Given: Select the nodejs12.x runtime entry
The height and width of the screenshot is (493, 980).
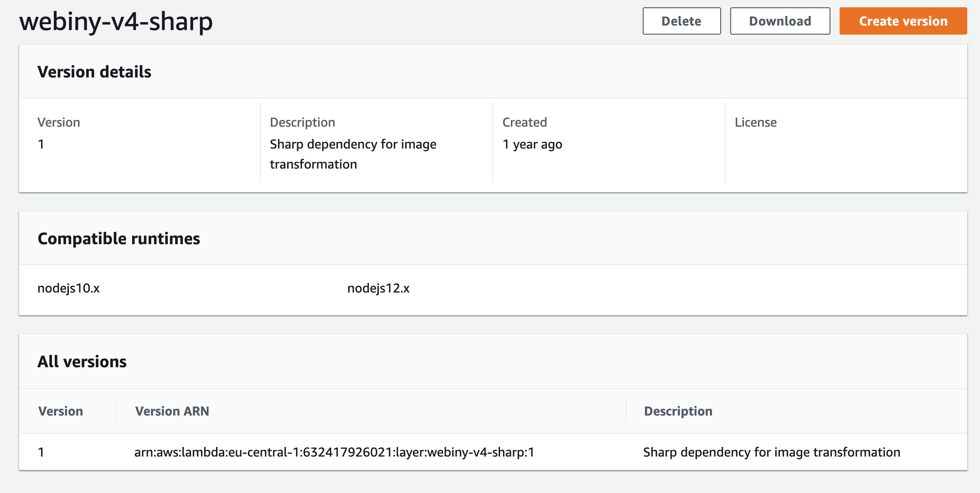Looking at the screenshot, I should tap(378, 288).
